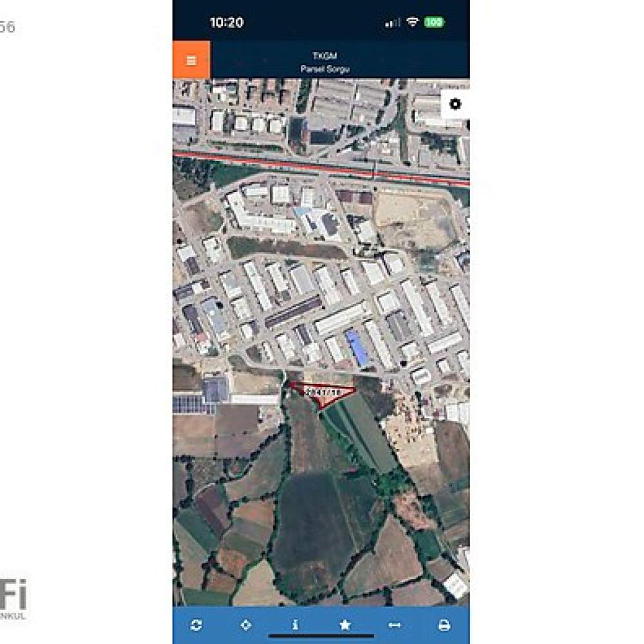The height and width of the screenshot is (644, 644).
Task: Tap the print icon in the bottom toolbar
Action: pos(444,625)
